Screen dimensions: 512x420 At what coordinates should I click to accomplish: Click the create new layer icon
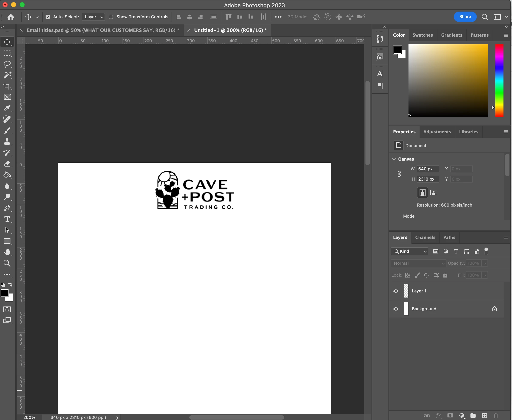484,415
